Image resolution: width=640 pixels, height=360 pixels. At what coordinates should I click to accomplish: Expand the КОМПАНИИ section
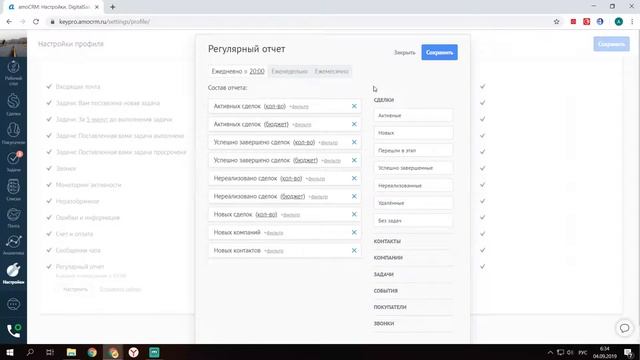point(388,258)
